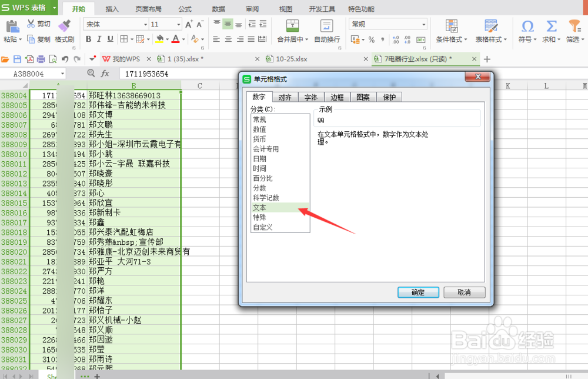Image resolution: width=588 pixels, height=379 pixels.
Task: Expand the fill color dropdown arrow
Action: pos(167,39)
